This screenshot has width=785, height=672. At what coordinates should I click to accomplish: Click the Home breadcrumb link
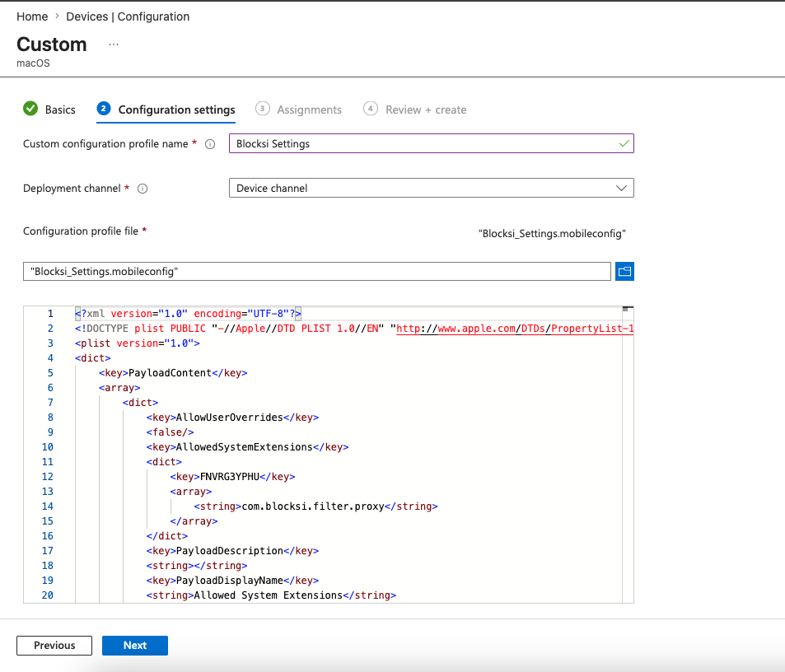[32, 16]
